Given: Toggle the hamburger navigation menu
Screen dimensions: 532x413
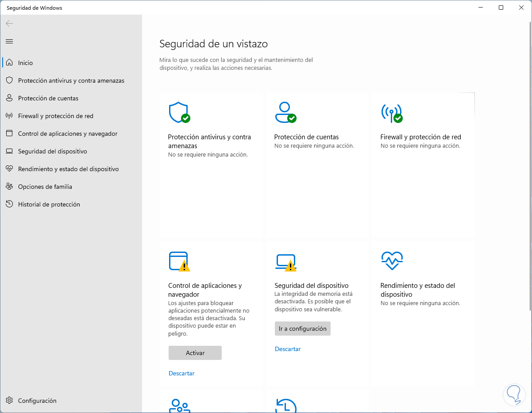Looking at the screenshot, I should click(9, 41).
